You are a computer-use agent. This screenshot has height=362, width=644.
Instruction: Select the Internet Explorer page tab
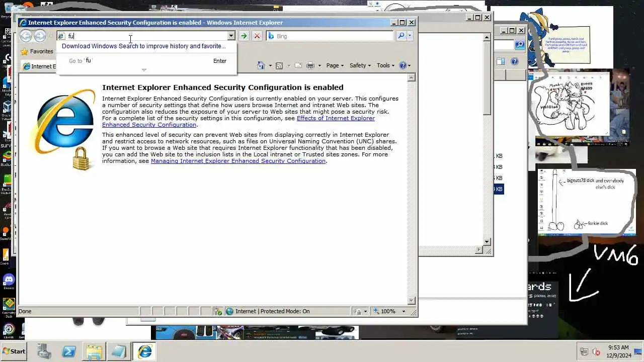39,66
